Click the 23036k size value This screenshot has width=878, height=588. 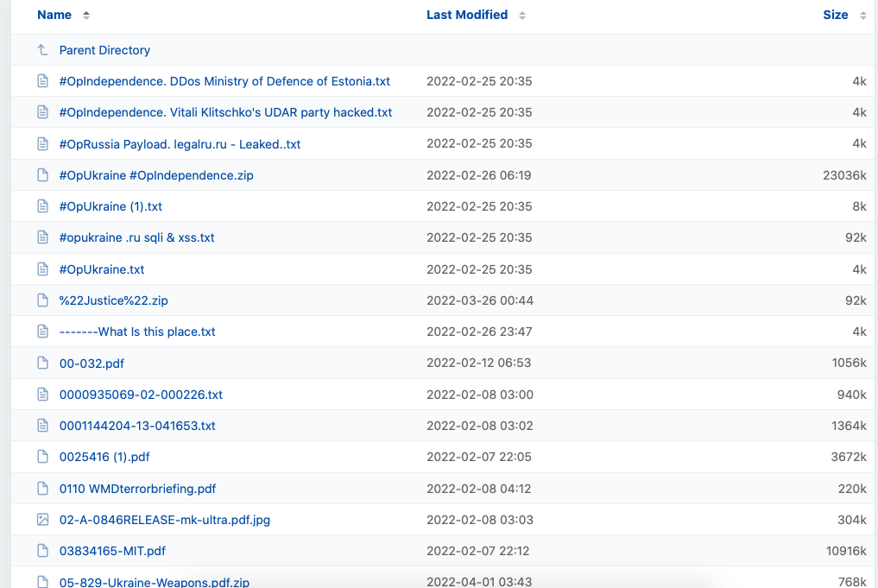844,175
